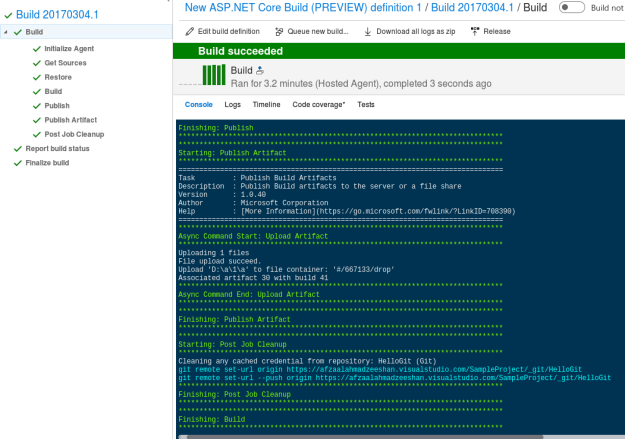Viewport: 625px width, 439px height.
Task: Click 'Associated artifact 30 with build 41' line
Action: pos(253,278)
